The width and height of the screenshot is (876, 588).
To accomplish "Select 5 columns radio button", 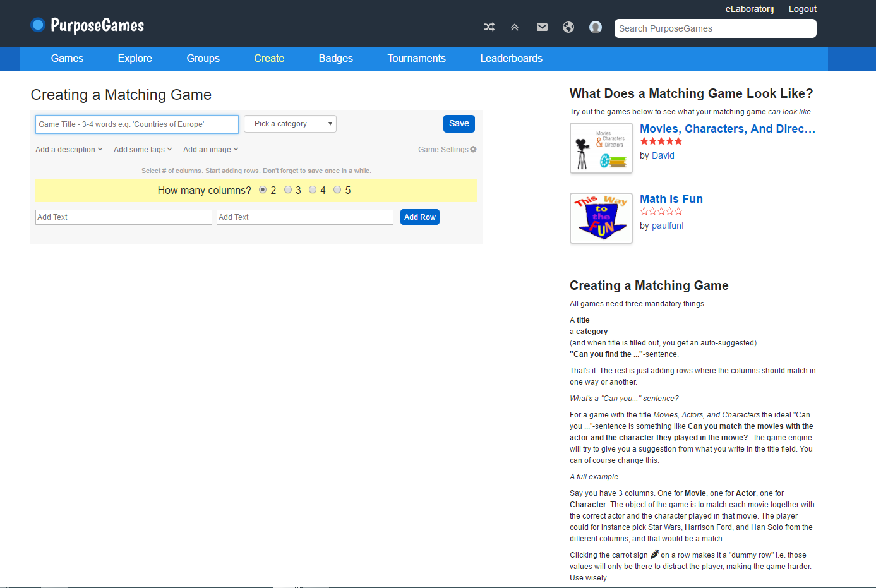I will click(337, 189).
